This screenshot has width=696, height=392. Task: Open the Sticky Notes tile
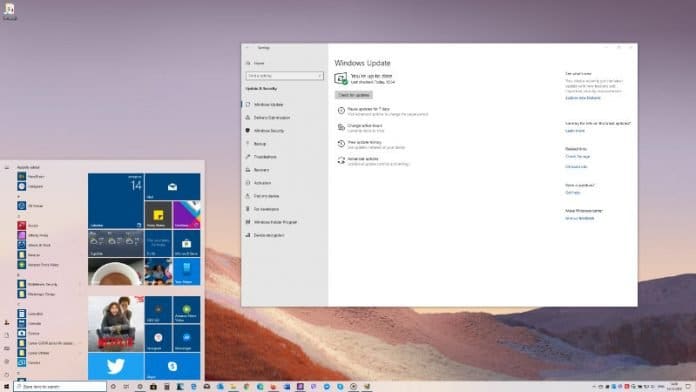(158, 214)
